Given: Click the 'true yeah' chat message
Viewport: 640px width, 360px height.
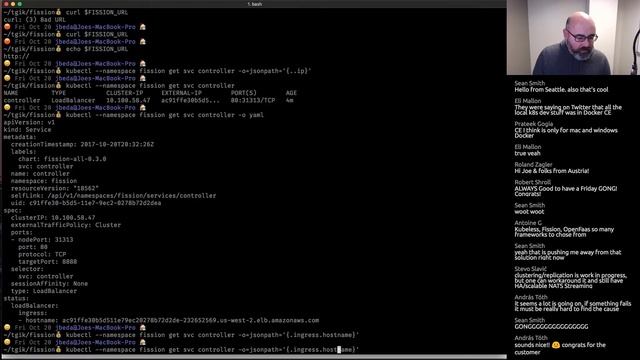Looking at the screenshot, I should click(527, 153).
